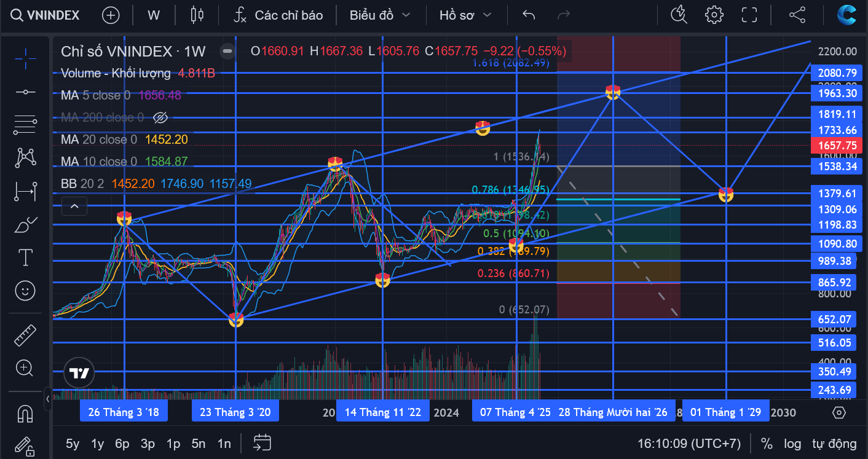
Task: Open timezone menu 16:10:09 (UTC+7)
Action: pyautogui.click(x=689, y=444)
